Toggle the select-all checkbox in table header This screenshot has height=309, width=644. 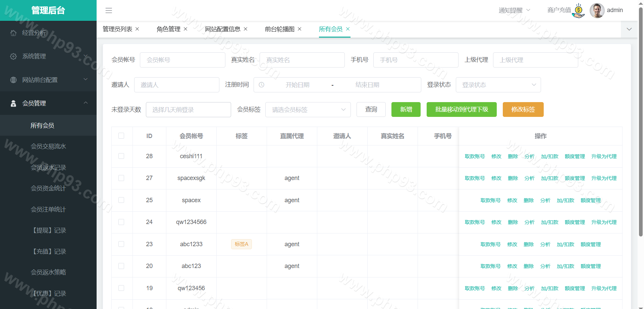(121, 136)
